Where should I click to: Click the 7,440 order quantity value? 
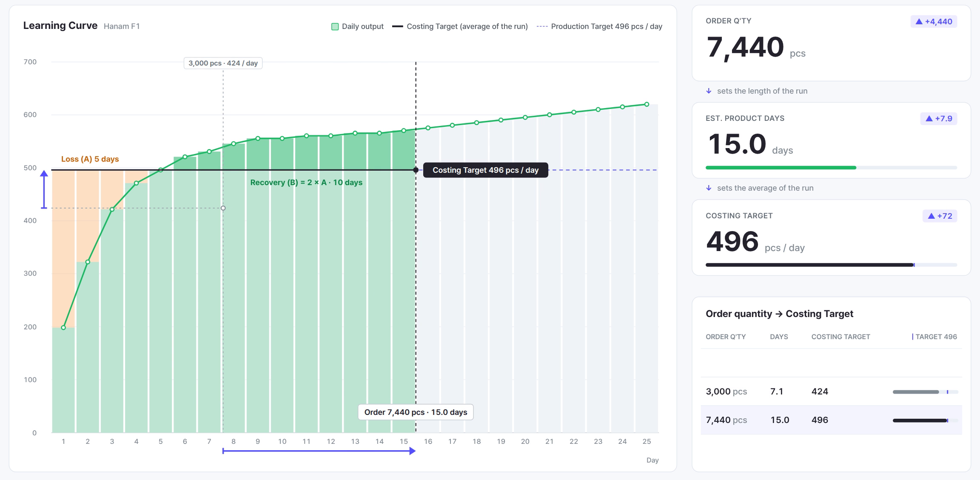[745, 47]
